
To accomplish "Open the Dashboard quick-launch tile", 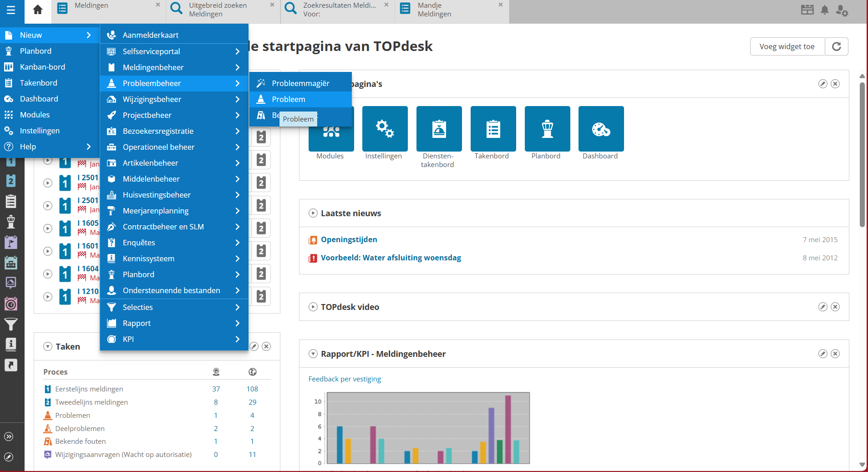I will coord(601,129).
